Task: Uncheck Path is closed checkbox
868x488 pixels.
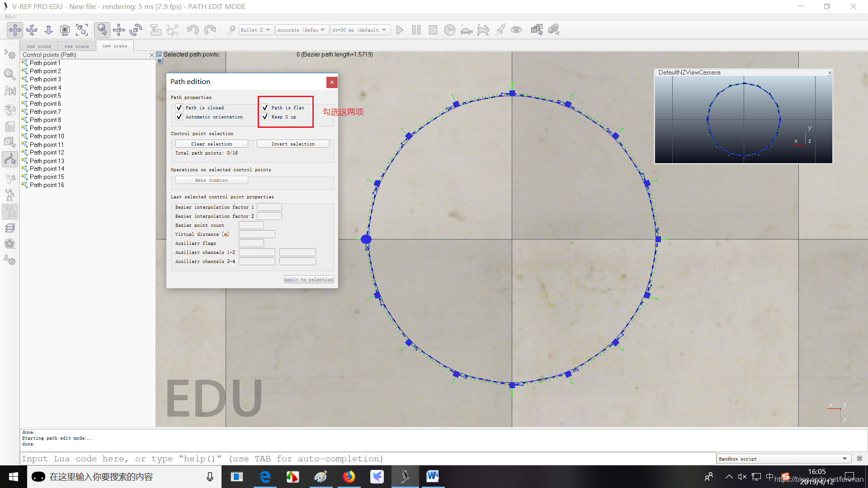Action: (x=179, y=108)
